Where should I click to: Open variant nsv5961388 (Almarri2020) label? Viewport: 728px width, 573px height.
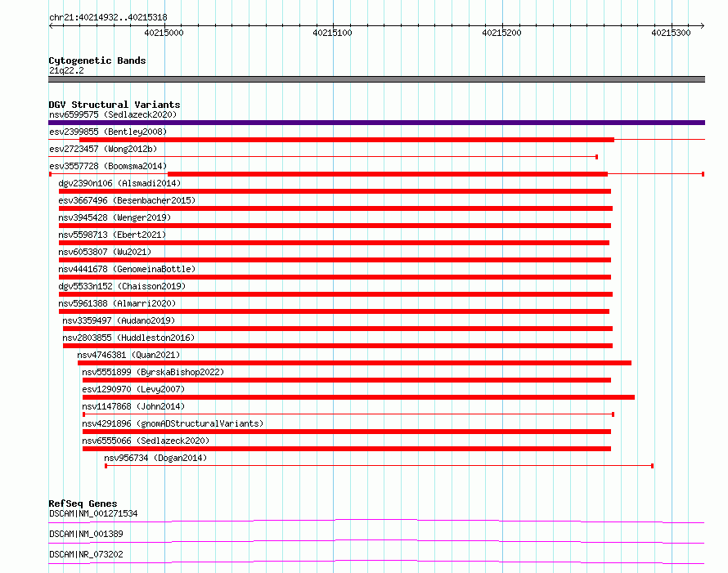(x=118, y=303)
